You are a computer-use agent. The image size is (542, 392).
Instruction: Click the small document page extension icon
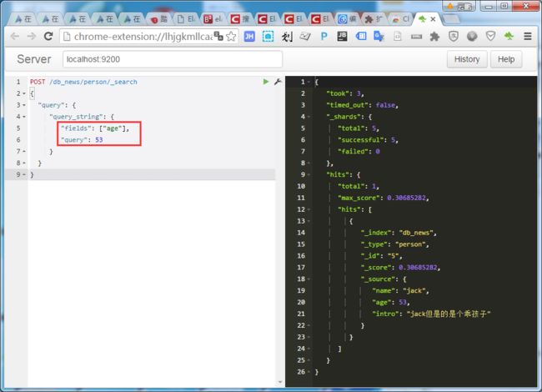click(x=398, y=37)
